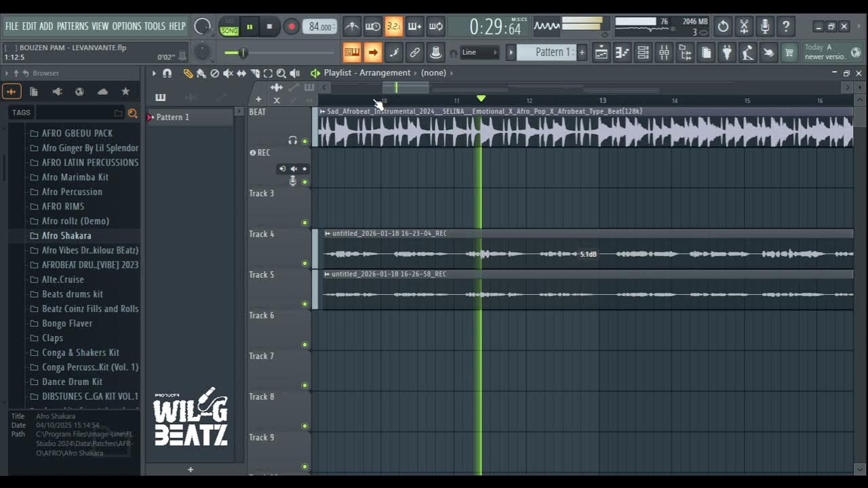Select the playlist draw pencil tool

pyautogui.click(x=188, y=73)
